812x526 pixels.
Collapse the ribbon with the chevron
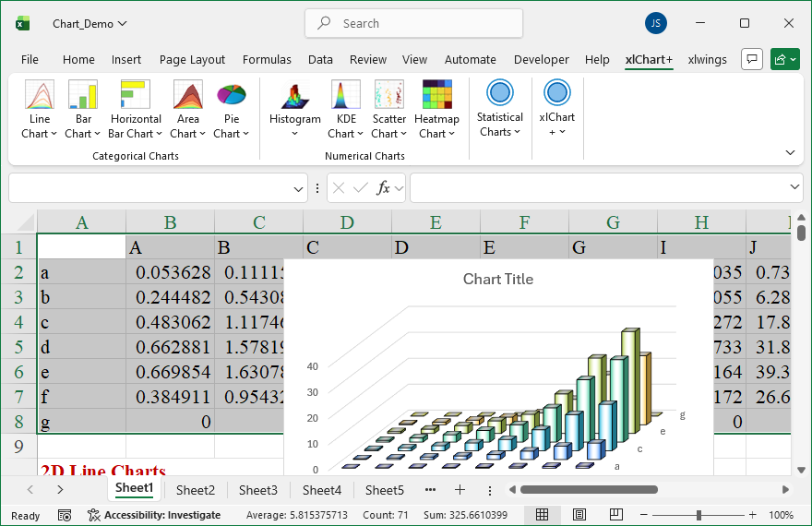(x=790, y=152)
